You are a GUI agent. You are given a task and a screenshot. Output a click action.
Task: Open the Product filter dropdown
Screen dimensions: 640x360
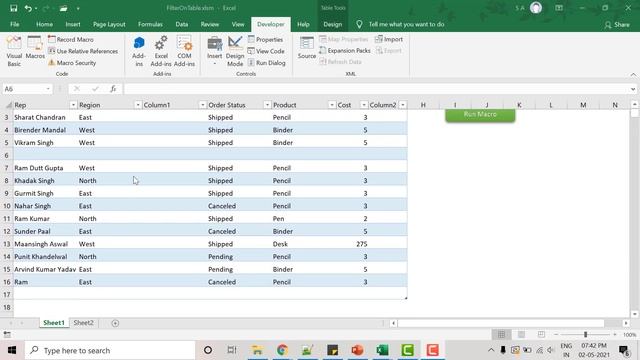click(x=332, y=105)
